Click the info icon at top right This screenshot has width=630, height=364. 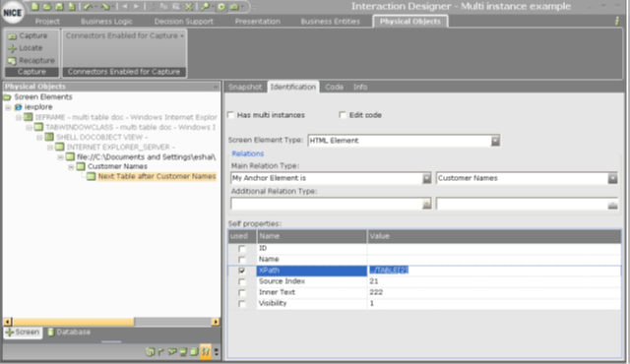pyautogui.click(x=617, y=21)
